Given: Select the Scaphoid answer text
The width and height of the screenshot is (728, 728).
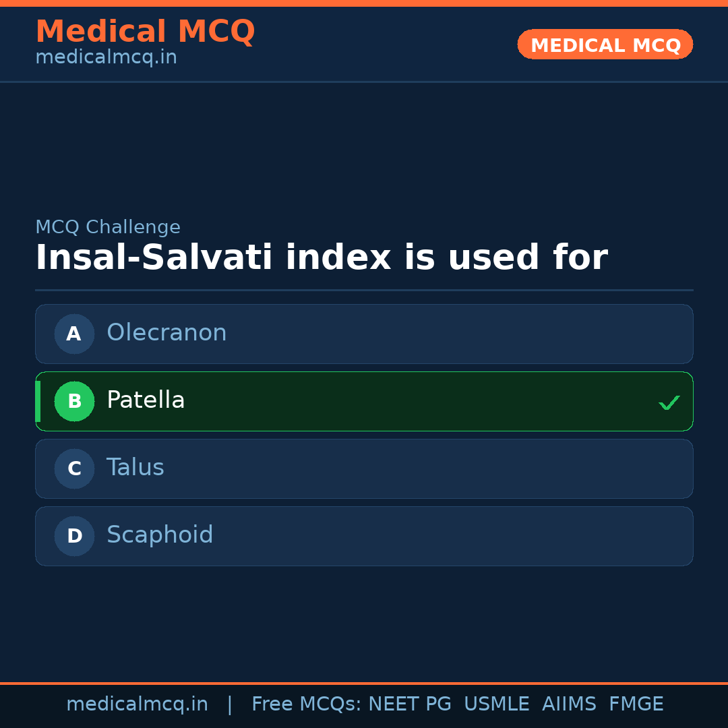Looking at the screenshot, I should click(x=160, y=535).
